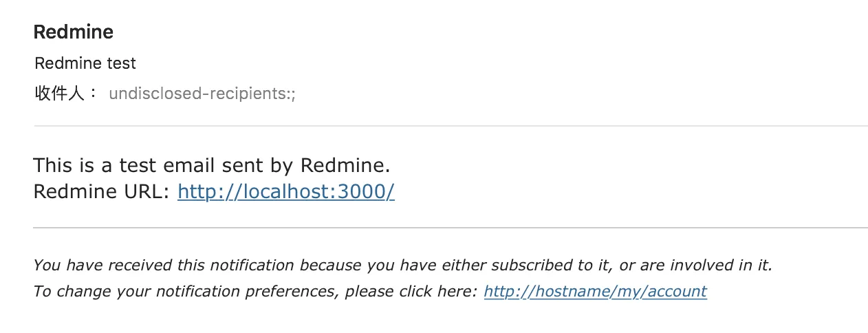The width and height of the screenshot is (868, 333).
Task: Open the http://localhost:3000/ link
Action: [286, 191]
